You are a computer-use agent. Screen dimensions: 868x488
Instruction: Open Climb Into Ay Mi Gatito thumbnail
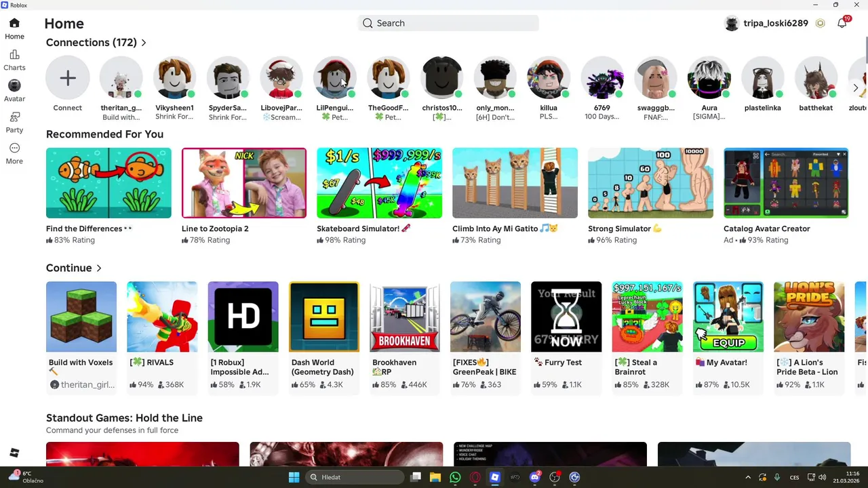[x=515, y=183]
